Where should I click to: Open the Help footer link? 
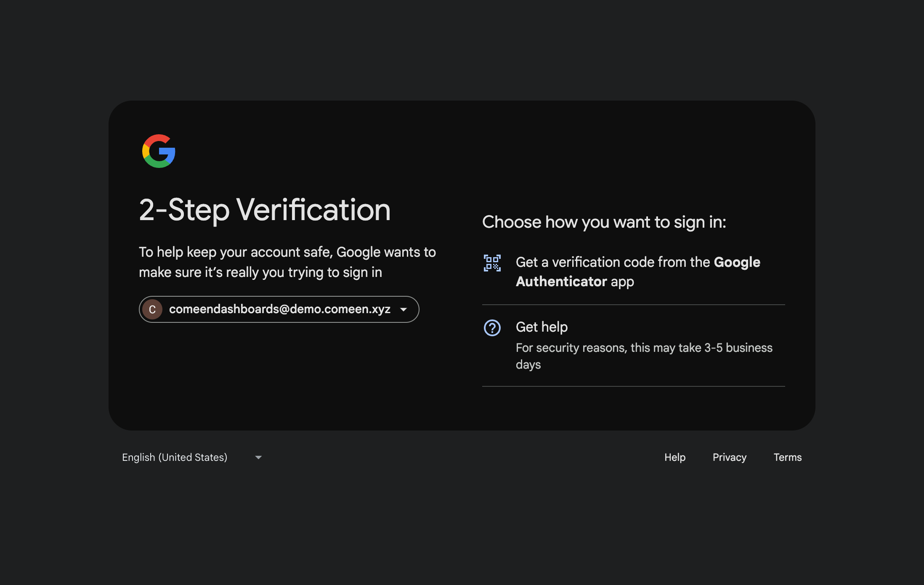(x=675, y=457)
